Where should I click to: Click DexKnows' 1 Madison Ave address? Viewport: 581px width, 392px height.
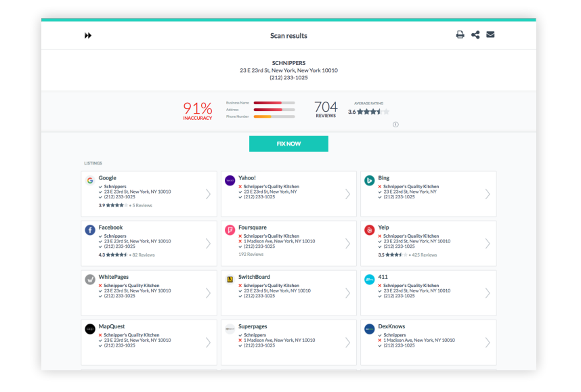pyautogui.click(x=419, y=340)
